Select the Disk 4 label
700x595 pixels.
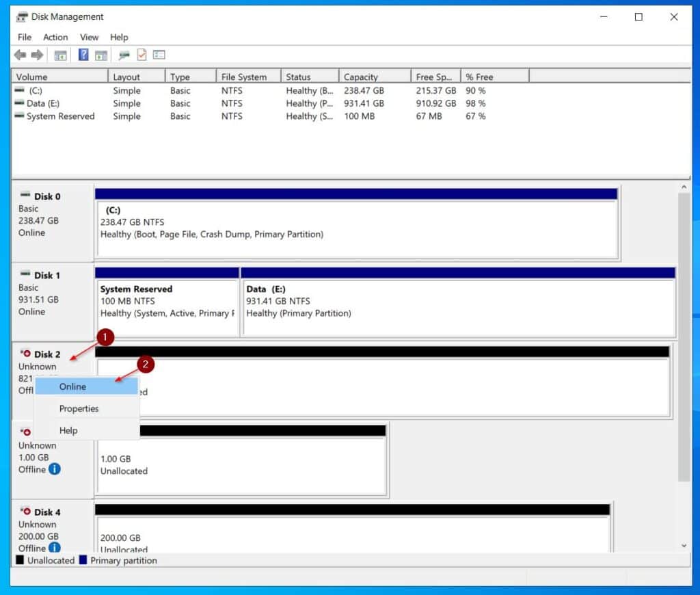coord(47,512)
